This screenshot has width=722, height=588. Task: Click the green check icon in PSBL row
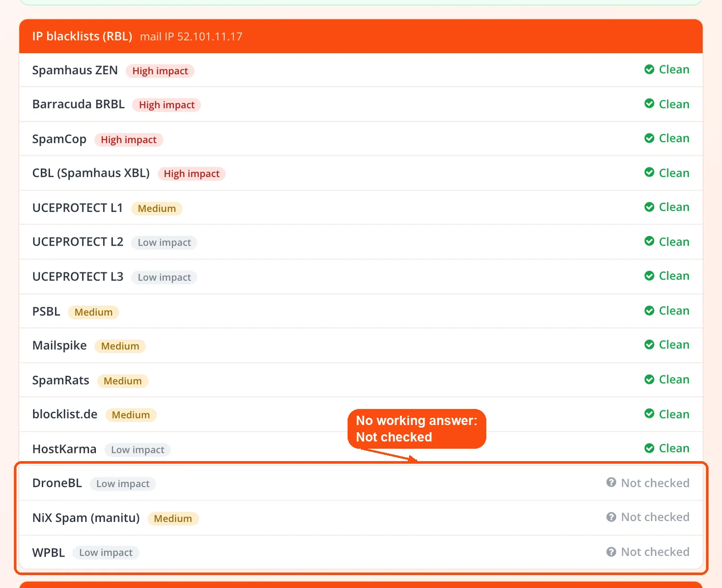[649, 311]
